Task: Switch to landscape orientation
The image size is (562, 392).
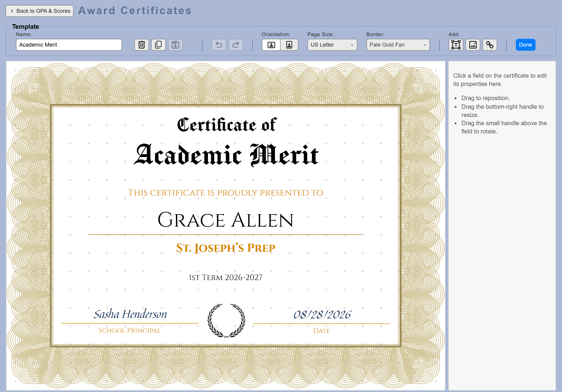Action: point(271,45)
